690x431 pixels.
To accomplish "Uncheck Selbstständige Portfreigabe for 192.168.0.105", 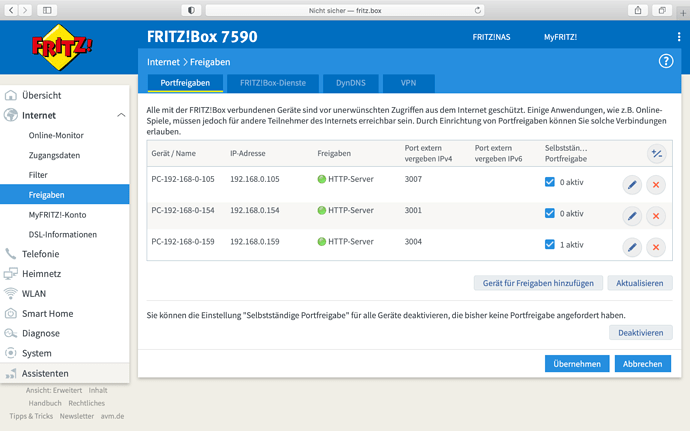I will pos(550,182).
